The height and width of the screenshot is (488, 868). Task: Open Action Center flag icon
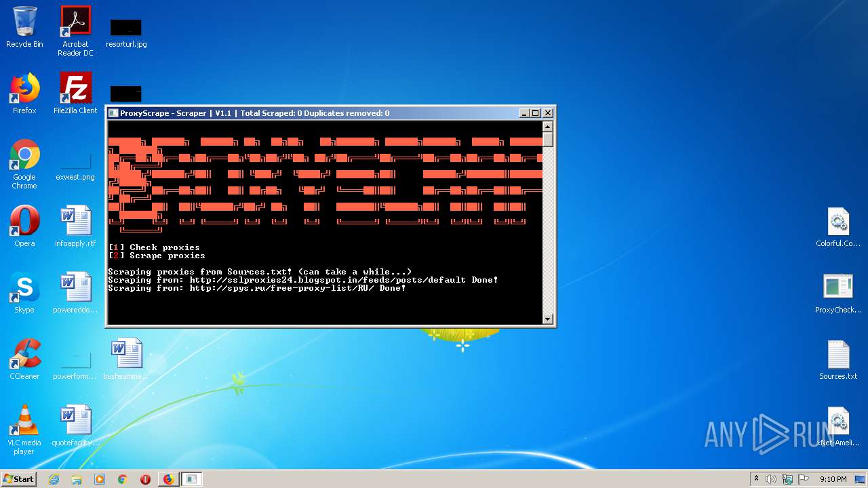coord(804,479)
